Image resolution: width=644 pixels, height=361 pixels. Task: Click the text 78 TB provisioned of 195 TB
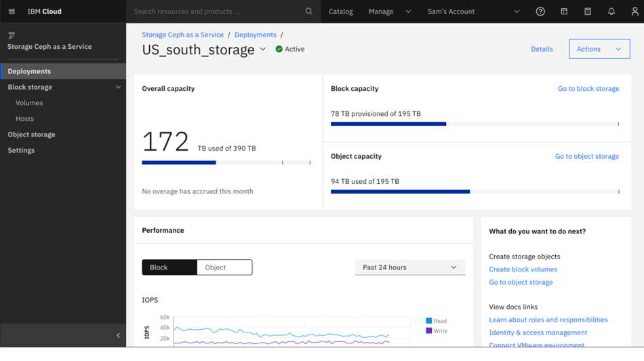coord(376,113)
